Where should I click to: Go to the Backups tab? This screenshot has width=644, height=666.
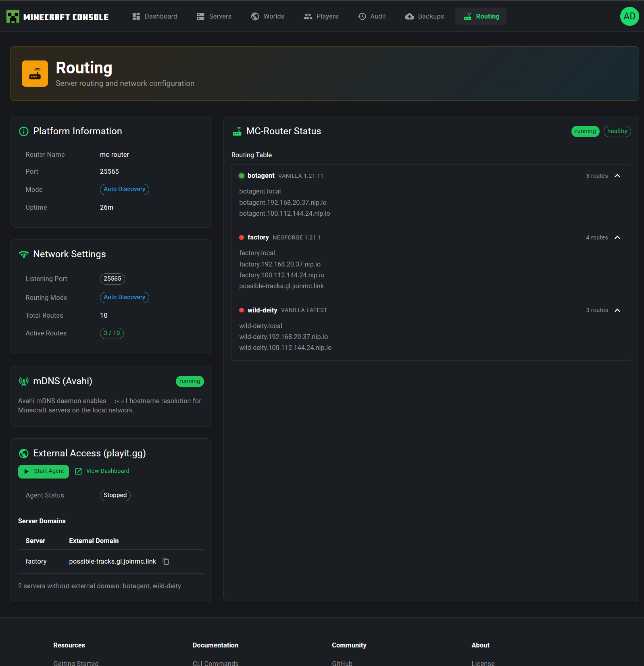pyautogui.click(x=425, y=16)
